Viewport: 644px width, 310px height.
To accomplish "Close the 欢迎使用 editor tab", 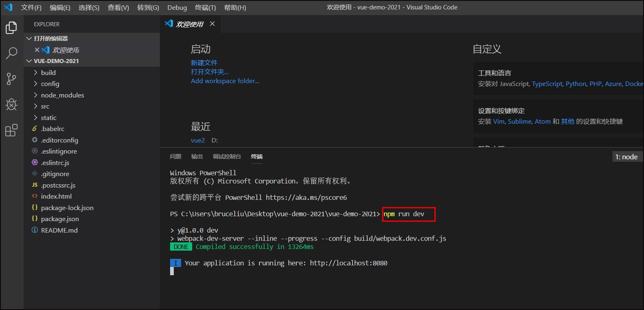I will pos(212,24).
